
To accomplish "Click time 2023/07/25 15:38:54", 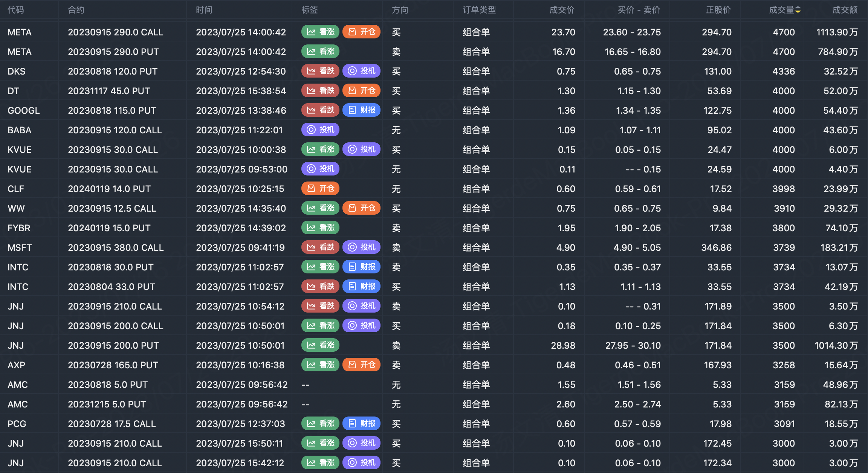I will (x=241, y=91).
